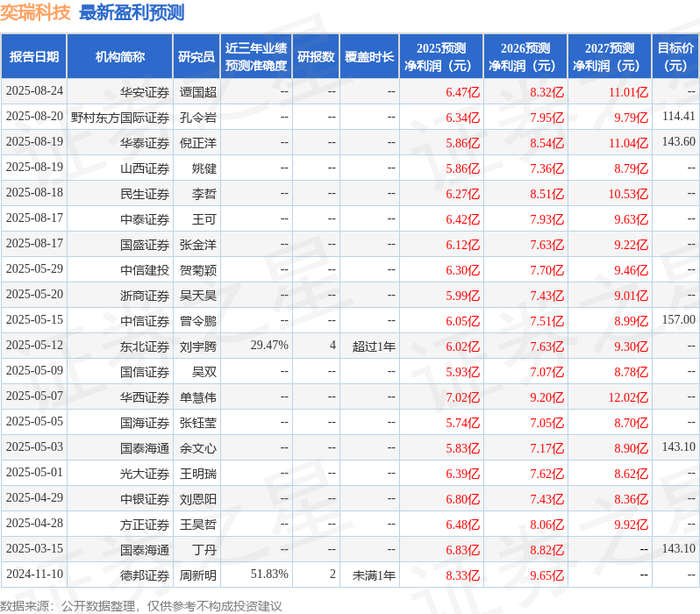Select researcher 王明瑞

pos(198,474)
